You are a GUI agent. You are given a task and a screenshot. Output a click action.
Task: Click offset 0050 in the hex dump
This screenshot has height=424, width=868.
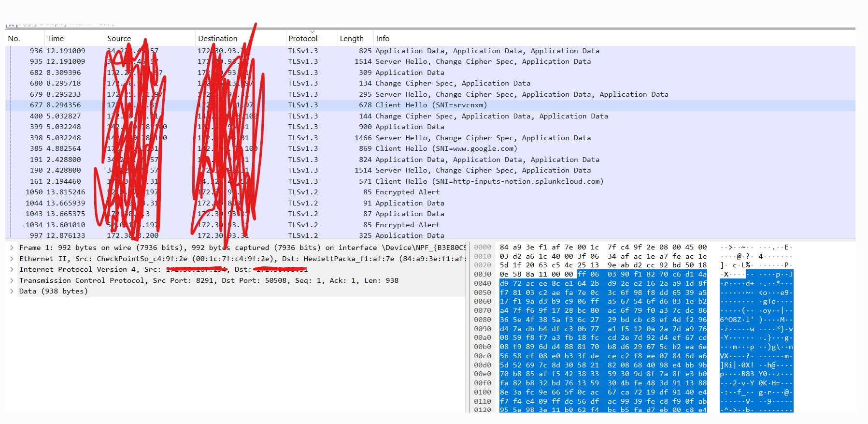483,292
